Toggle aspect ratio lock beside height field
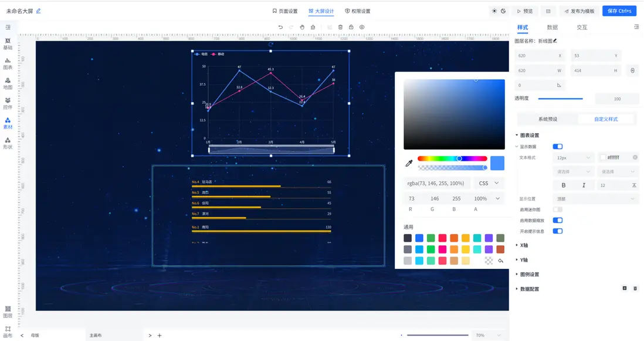This screenshot has height=341, width=644. click(632, 70)
